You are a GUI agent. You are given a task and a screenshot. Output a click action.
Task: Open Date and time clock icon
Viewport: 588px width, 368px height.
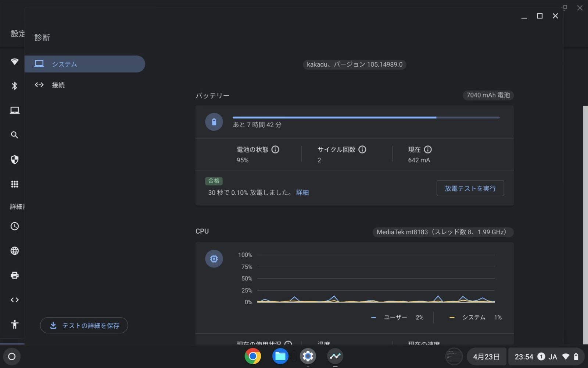tap(14, 226)
